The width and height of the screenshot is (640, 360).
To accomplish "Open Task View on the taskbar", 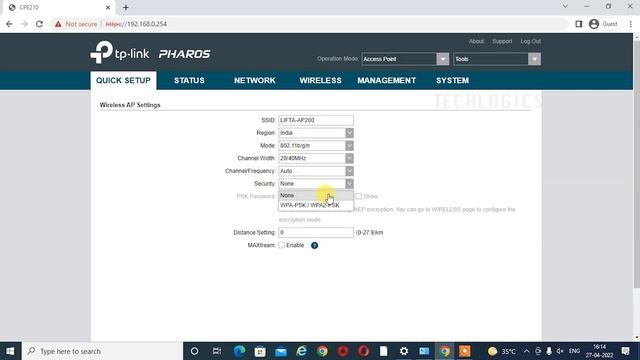I will pos(217,351).
